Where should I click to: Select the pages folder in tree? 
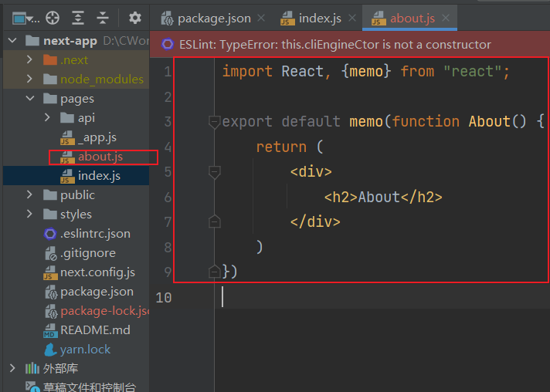click(x=77, y=99)
